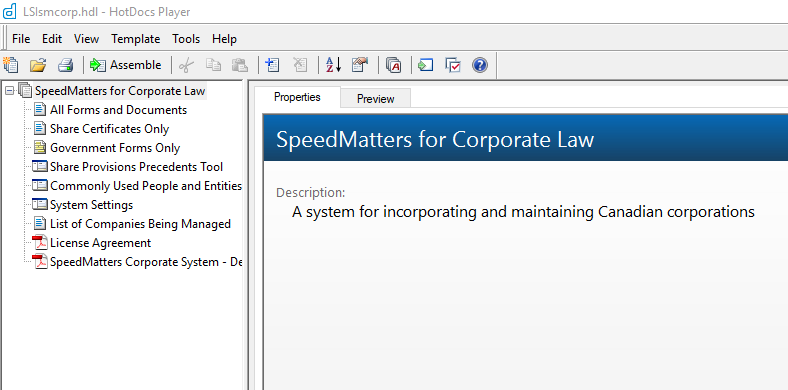Open the Tools menu
Image resolution: width=788 pixels, height=390 pixels.
pos(186,39)
